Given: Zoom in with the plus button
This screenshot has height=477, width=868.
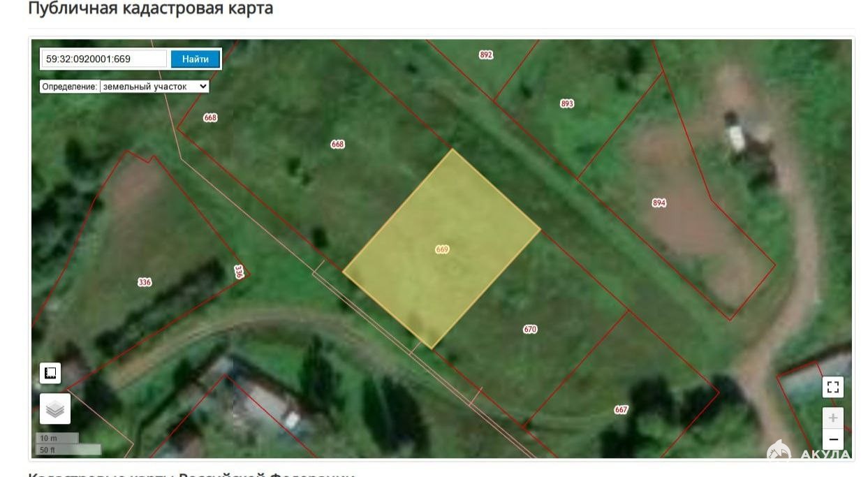Looking at the screenshot, I should [832, 418].
